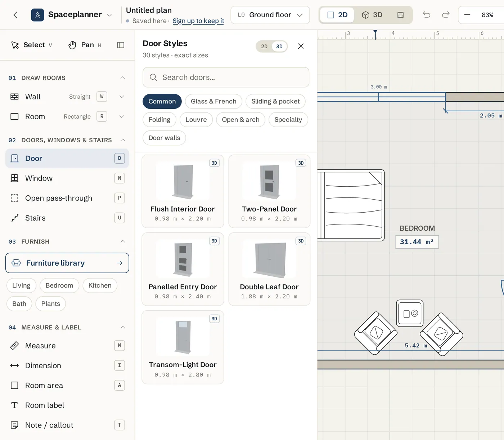Switch canvas to 2D view
This screenshot has width=504, height=440.
(337, 15)
